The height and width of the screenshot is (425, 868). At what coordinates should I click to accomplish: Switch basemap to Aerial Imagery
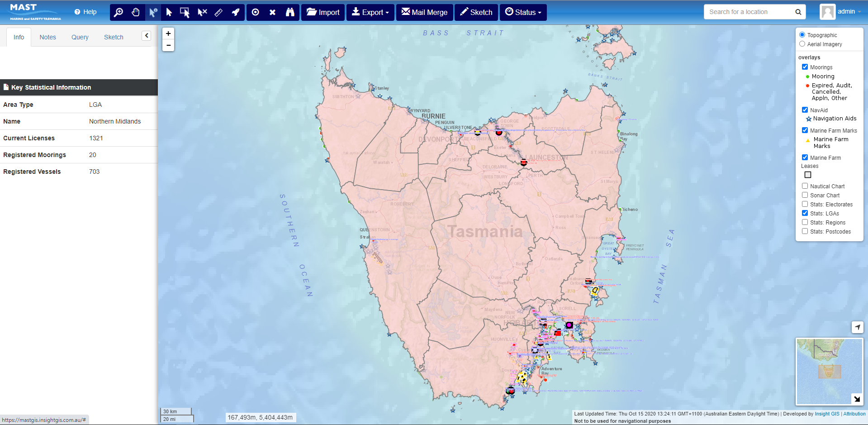click(802, 44)
